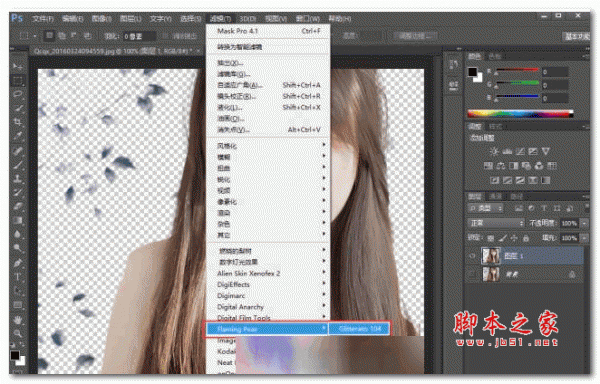Image resolution: width=600 pixels, height=384 pixels.
Task: Select the Lasso tool
Action: (18, 94)
